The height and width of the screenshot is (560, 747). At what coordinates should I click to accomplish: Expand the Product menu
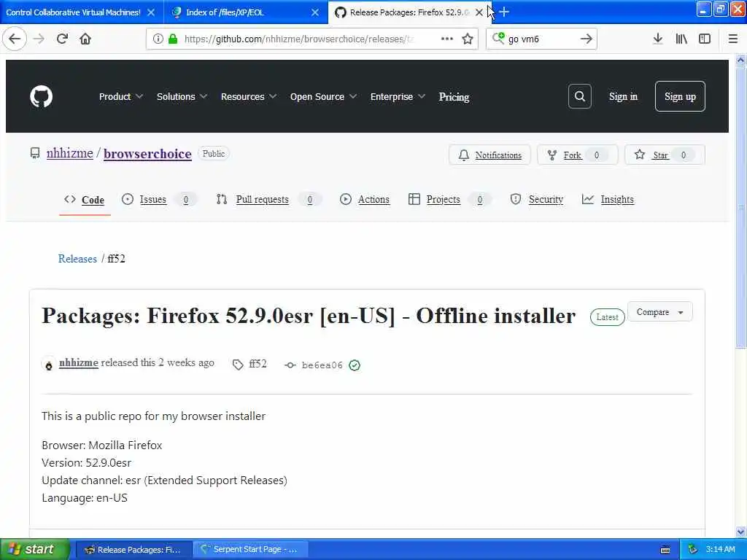[121, 97]
